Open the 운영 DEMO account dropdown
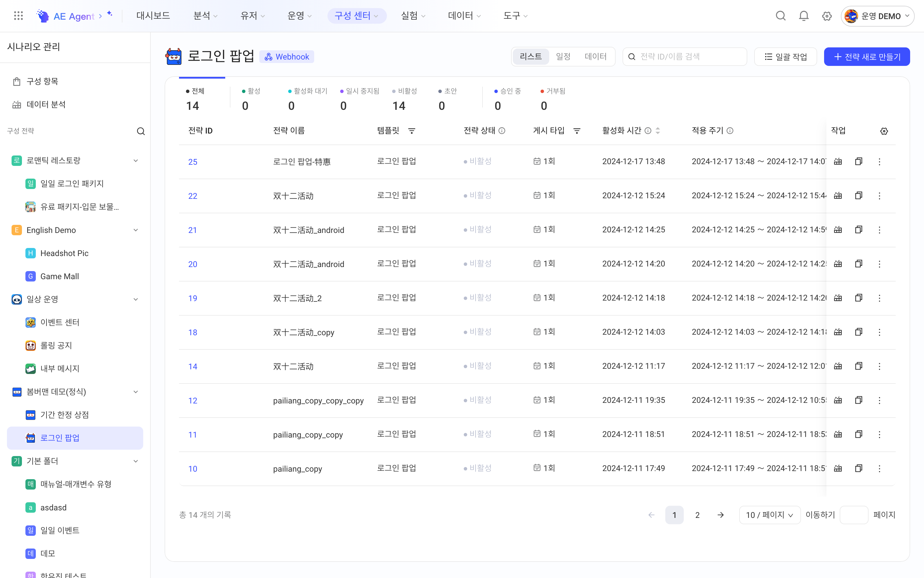The height and width of the screenshot is (578, 924). 877,16
